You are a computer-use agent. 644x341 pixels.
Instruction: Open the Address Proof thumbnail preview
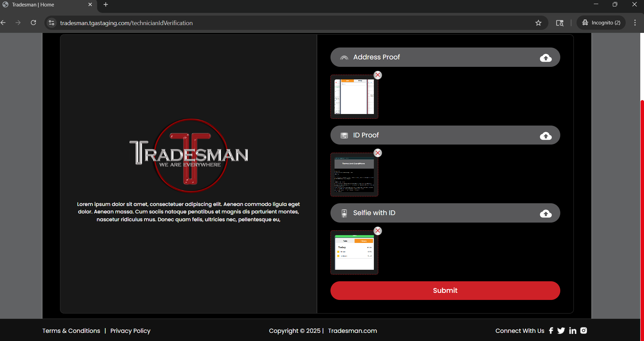click(x=354, y=97)
